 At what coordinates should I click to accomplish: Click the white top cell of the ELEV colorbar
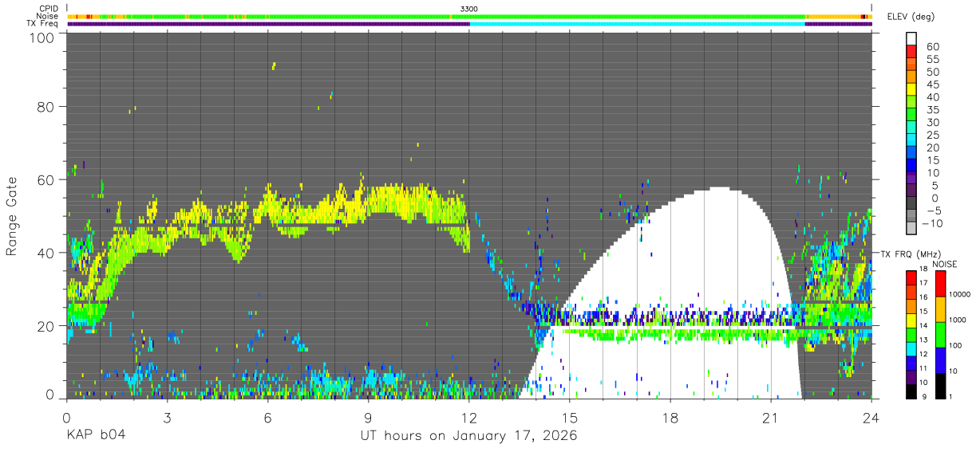pos(911,39)
